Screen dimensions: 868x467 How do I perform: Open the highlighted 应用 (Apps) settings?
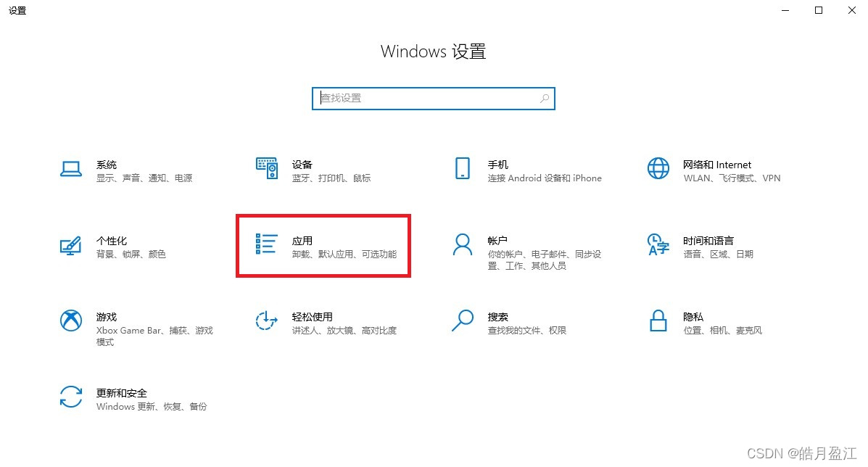click(323, 247)
